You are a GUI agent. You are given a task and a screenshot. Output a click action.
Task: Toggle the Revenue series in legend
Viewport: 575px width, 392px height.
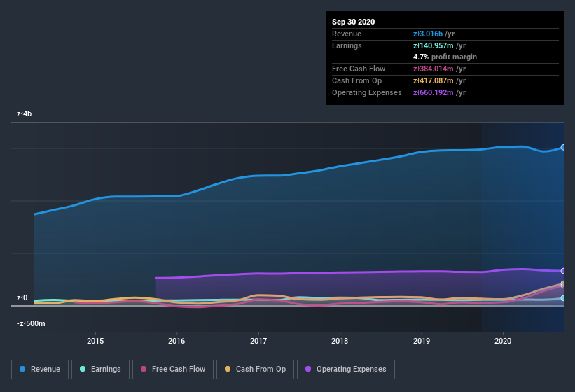click(40, 369)
